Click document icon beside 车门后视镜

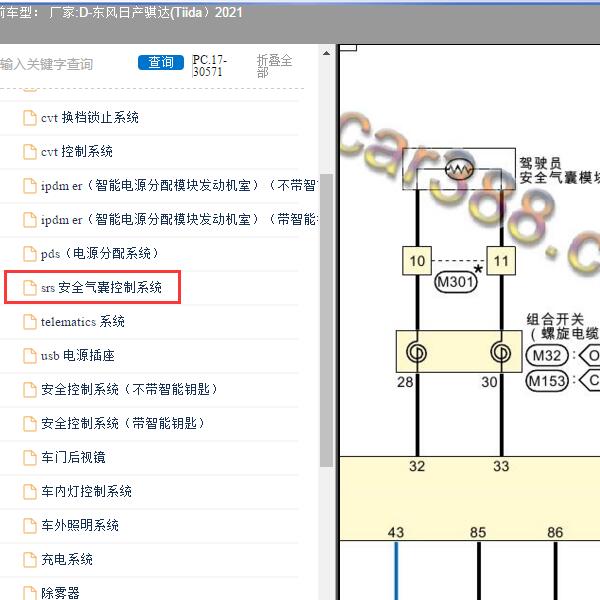(x=30, y=458)
